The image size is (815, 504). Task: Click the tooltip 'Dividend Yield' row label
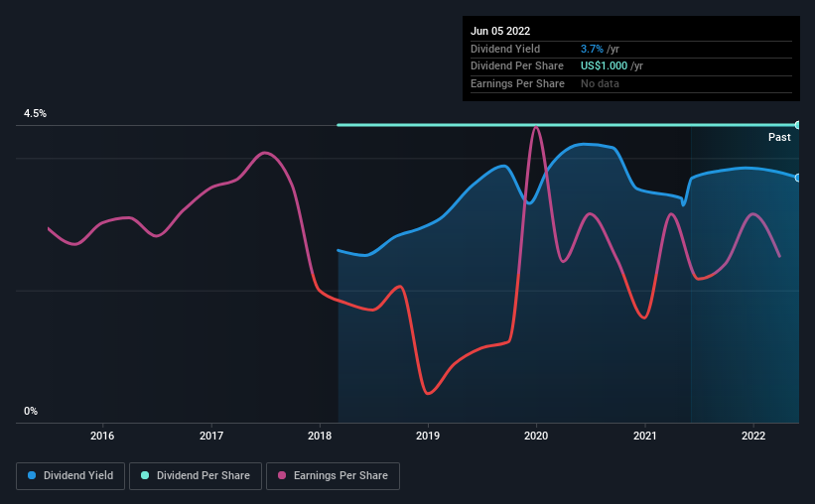tap(505, 49)
